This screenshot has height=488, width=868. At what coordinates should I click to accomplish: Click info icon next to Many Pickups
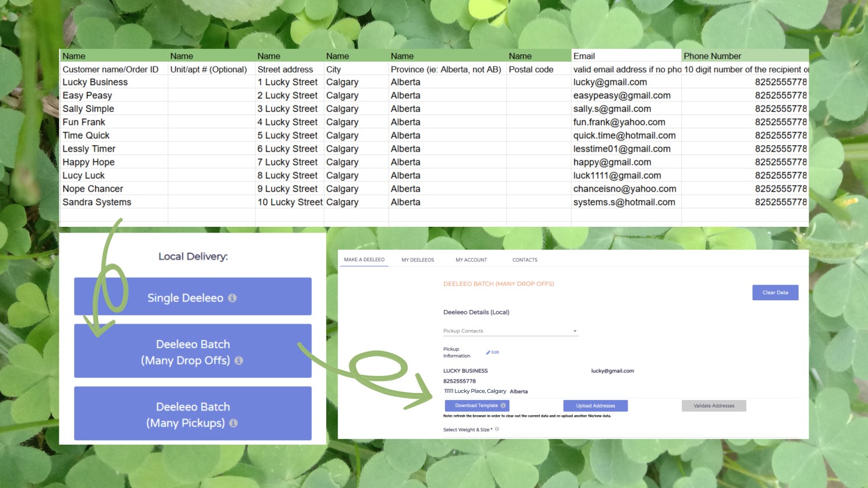click(233, 423)
